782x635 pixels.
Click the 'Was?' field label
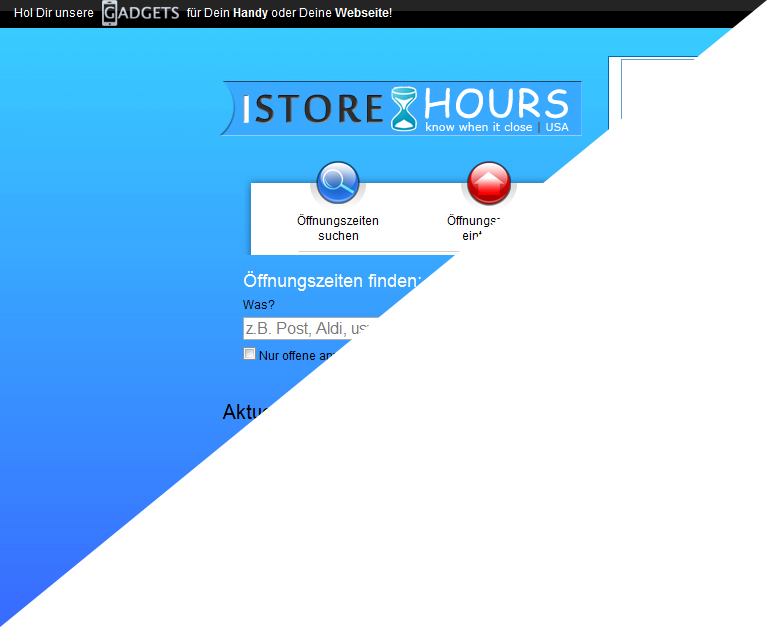(x=258, y=304)
